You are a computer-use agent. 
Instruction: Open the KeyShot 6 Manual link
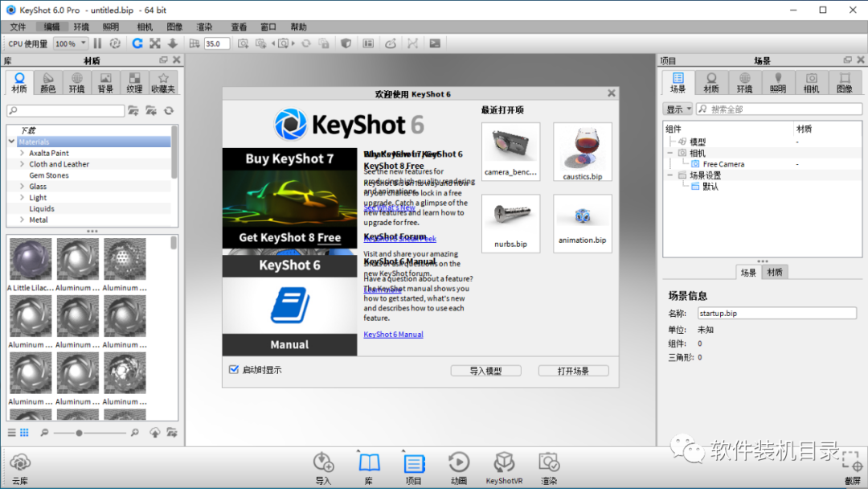pos(393,334)
